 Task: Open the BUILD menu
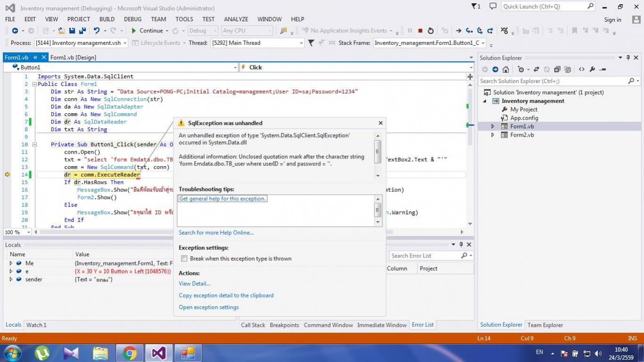tap(107, 19)
